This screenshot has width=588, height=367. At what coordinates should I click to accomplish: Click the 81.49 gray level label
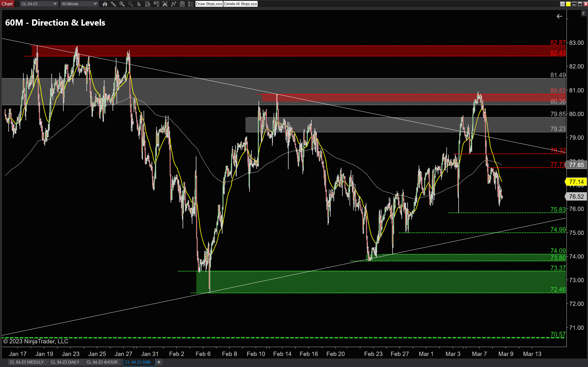click(558, 75)
